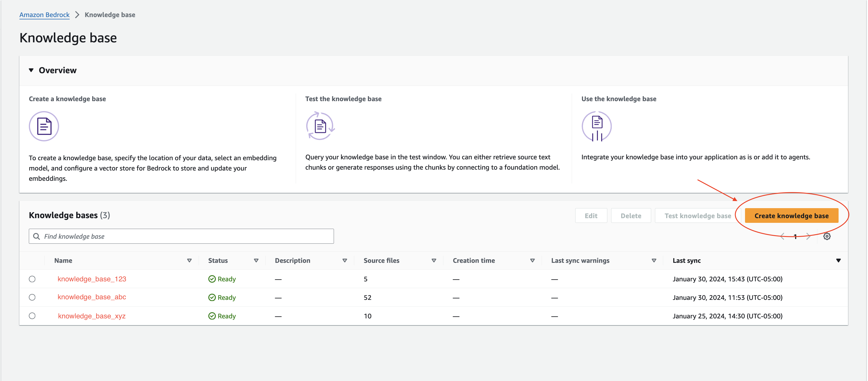Click the next page arrow icon
868x381 pixels.
(808, 236)
